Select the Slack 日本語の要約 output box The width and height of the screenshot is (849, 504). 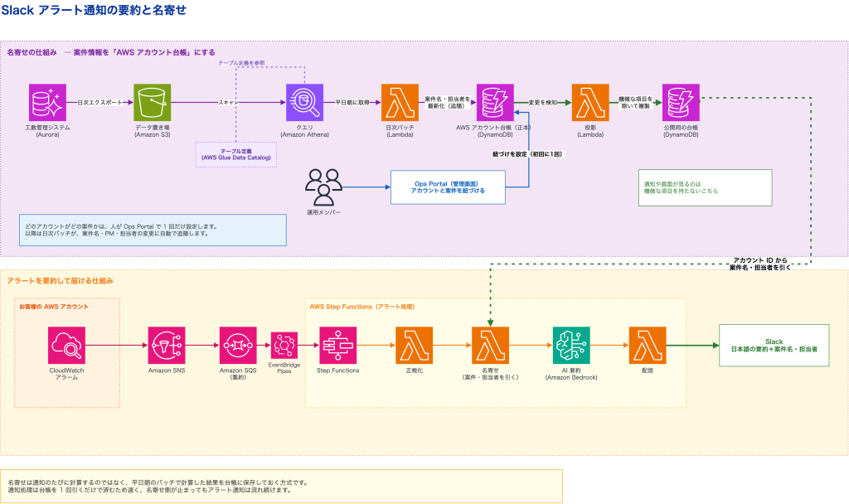point(774,346)
